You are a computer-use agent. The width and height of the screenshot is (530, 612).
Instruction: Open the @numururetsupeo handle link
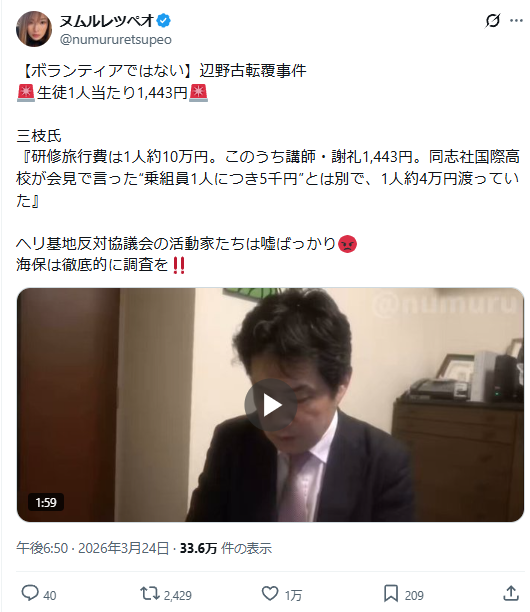click(116, 40)
